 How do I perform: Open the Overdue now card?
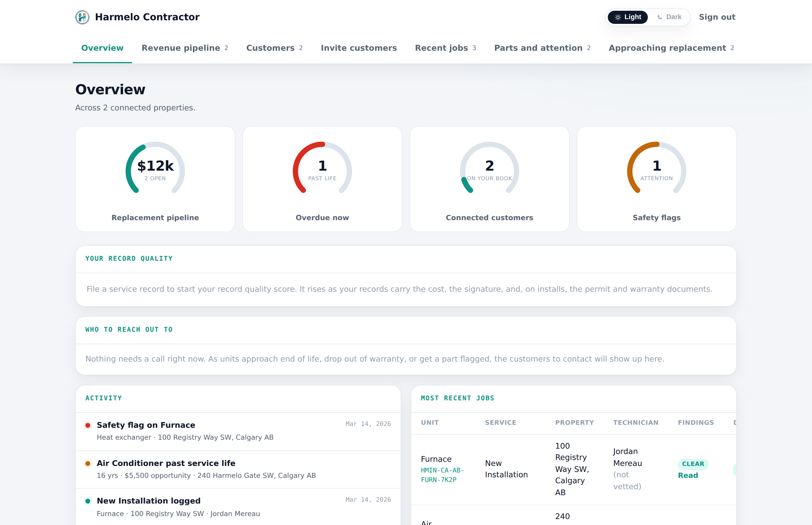tap(322, 179)
